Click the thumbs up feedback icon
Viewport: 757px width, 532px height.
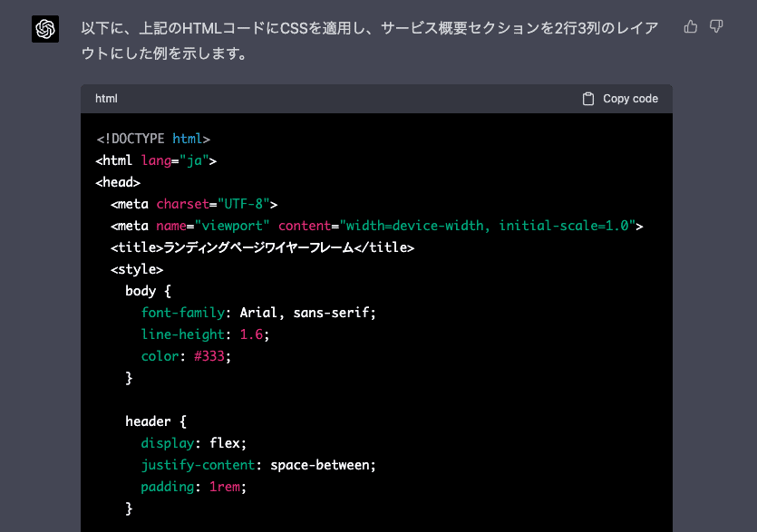point(691,26)
